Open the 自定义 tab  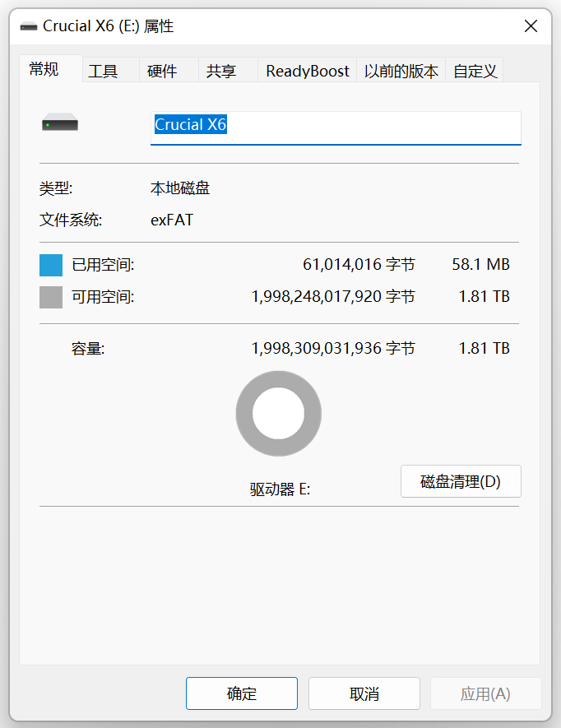click(475, 71)
